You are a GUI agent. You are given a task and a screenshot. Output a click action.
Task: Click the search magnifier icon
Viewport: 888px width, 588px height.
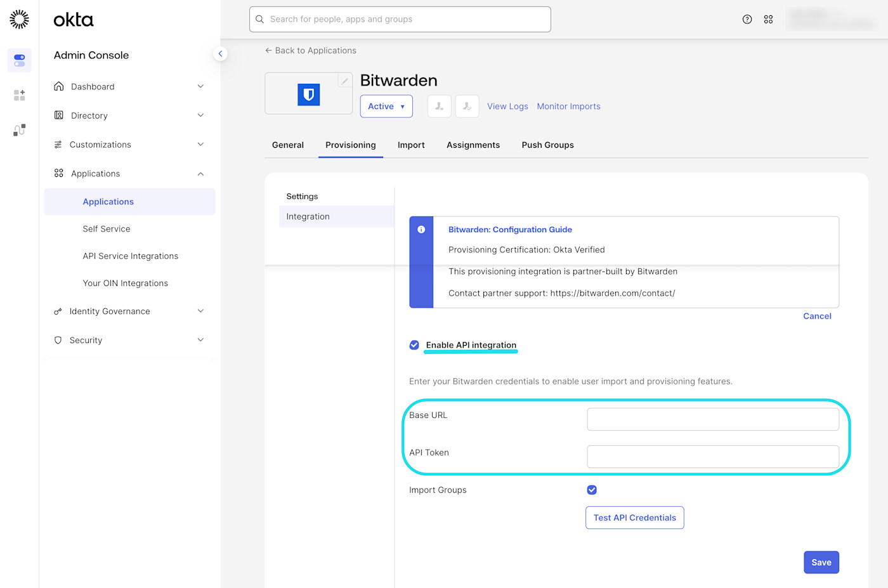click(x=260, y=19)
